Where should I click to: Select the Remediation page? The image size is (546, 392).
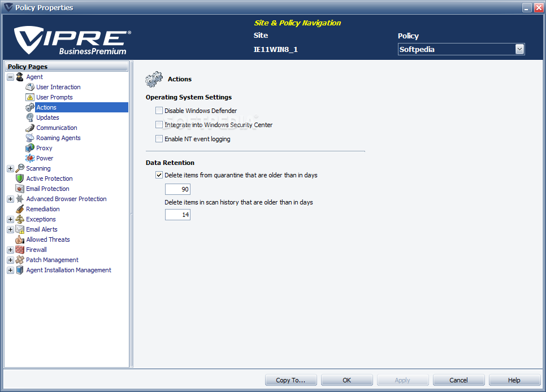pos(43,209)
